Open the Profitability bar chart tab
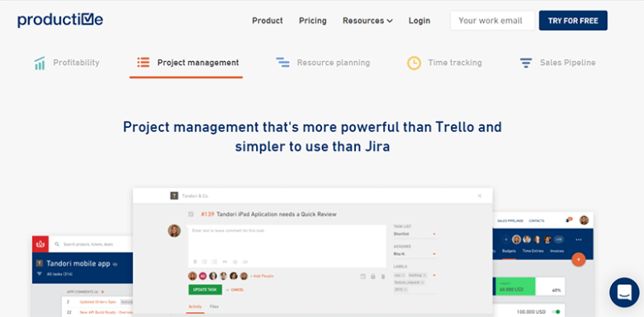The height and width of the screenshot is (317, 644). click(67, 63)
